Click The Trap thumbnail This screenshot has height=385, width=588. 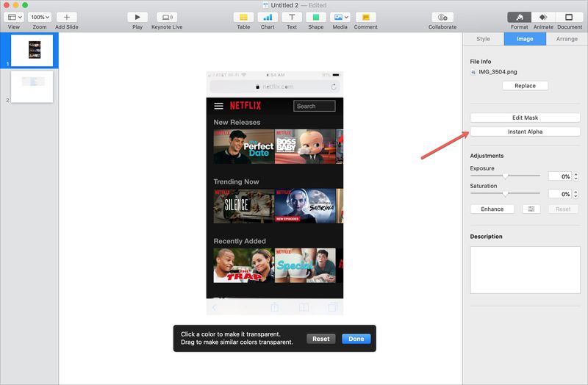(244, 265)
